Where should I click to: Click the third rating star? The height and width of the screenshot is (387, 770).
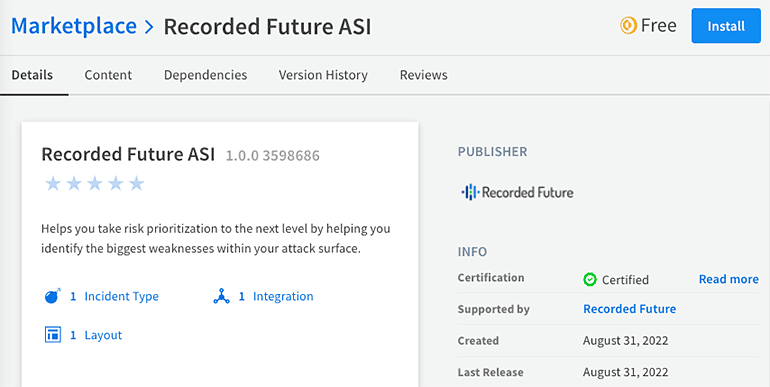[94, 184]
